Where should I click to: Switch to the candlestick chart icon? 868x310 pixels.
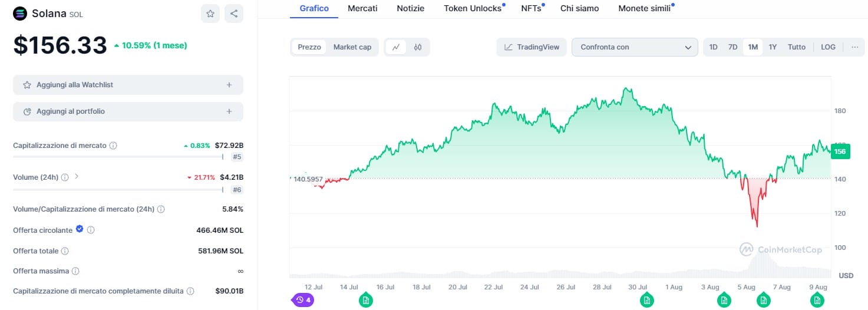(418, 47)
